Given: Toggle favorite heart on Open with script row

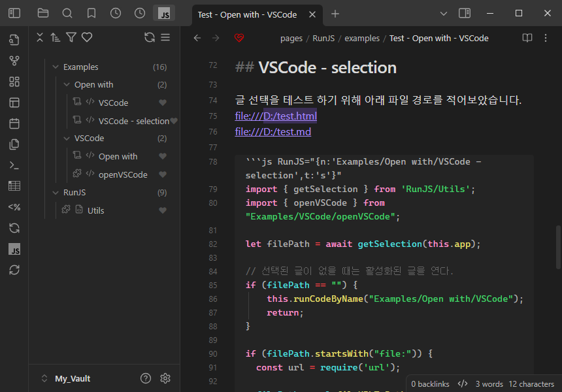Looking at the screenshot, I should [163, 156].
